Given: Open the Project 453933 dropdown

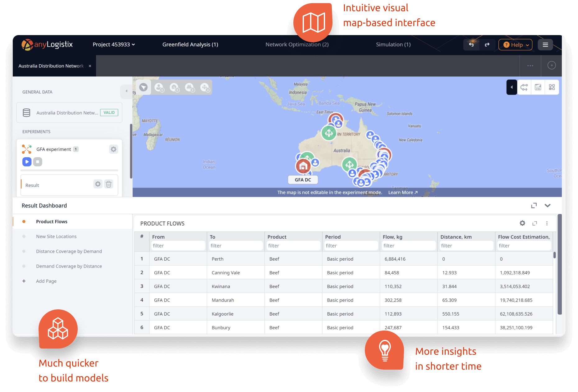Looking at the screenshot, I should tap(114, 44).
